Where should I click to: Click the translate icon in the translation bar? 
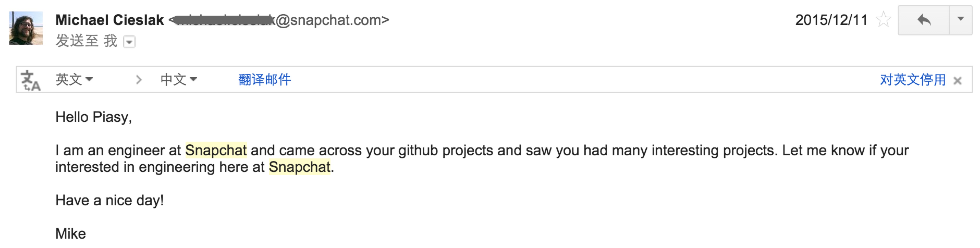(x=30, y=80)
